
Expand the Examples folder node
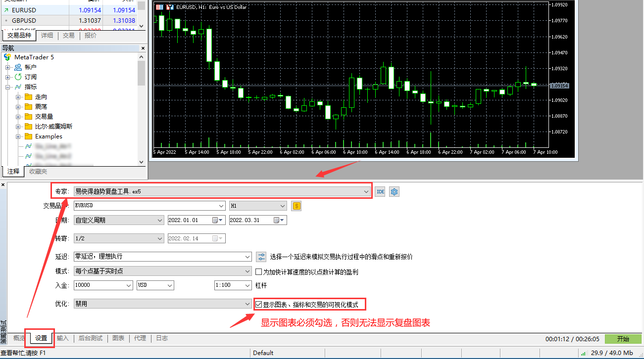pyautogui.click(x=18, y=136)
